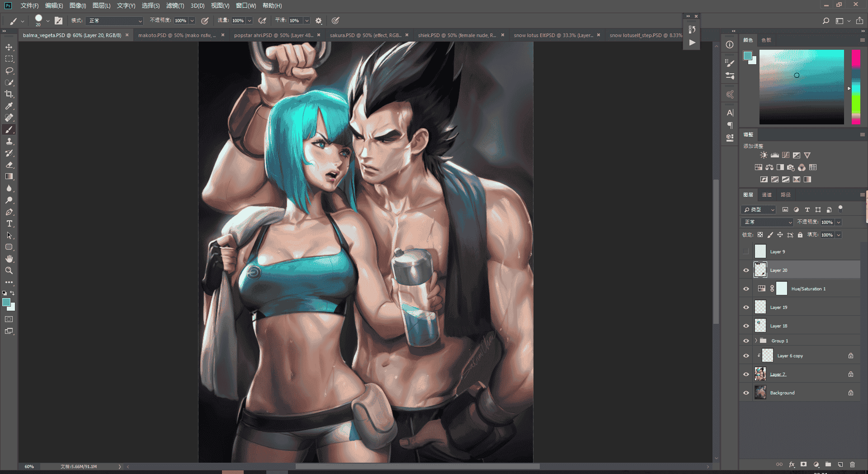The image size is (868, 474).
Task: Expand the Group 1 folder
Action: [756, 341]
